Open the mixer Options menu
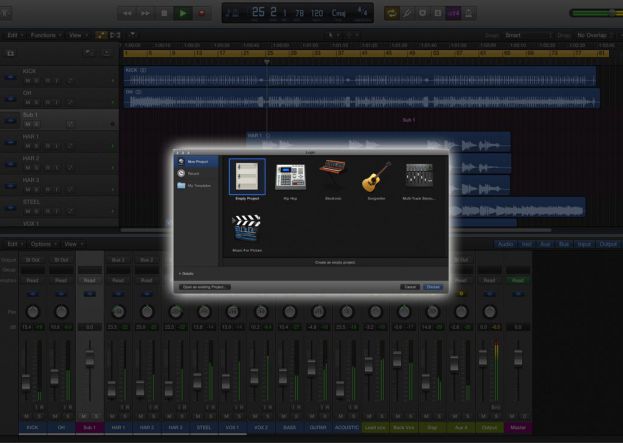 point(43,244)
